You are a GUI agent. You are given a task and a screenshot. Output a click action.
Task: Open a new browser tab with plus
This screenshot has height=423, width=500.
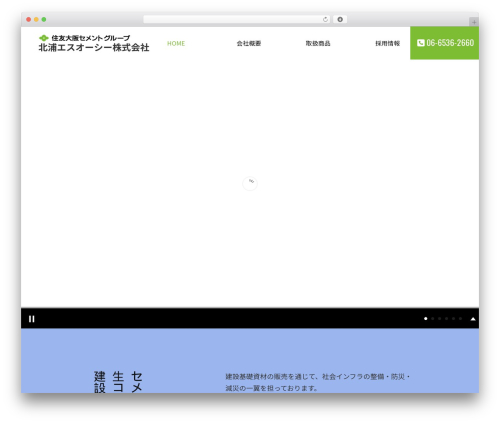click(x=474, y=22)
